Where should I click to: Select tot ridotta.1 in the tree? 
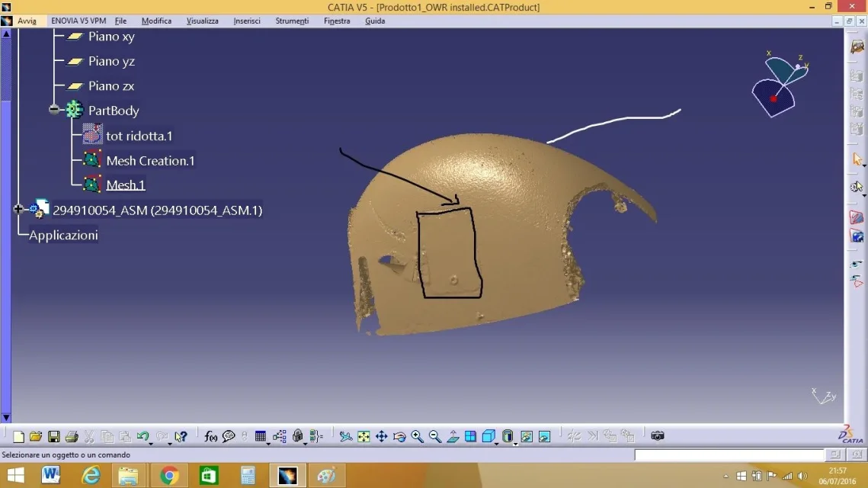point(139,136)
